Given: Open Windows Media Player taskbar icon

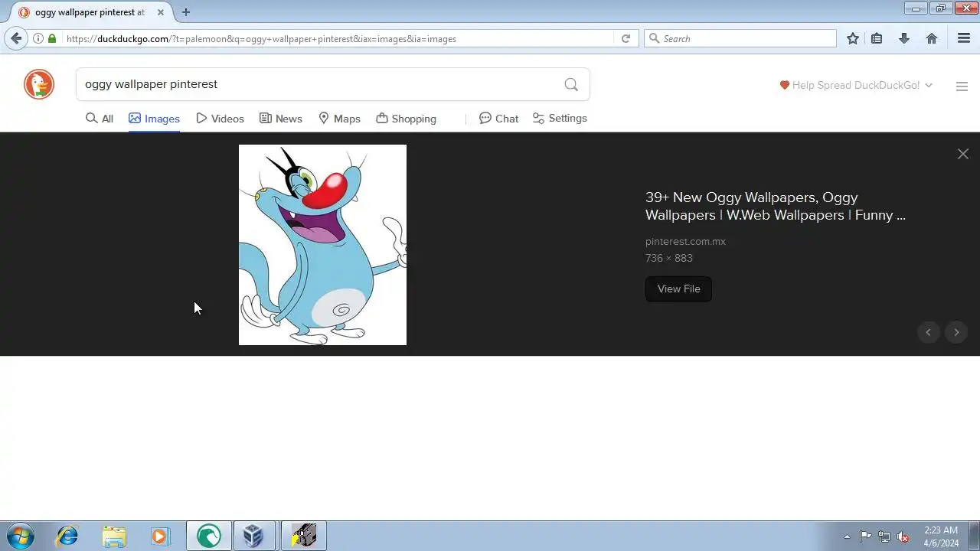Looking at the screenshot, I should (x=159, y=536).
